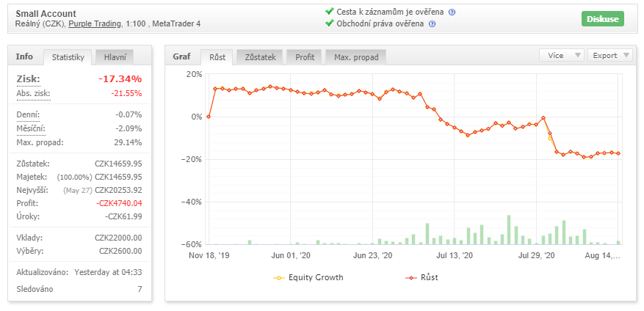Screen dimensions: 644x311
Task: Select the Růst chart tab
Action: pyautogui.click(x=217, y=57)
